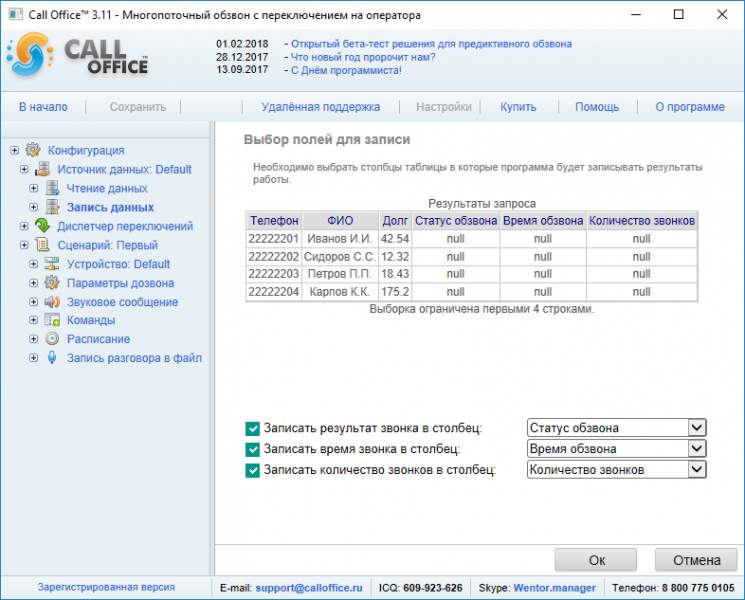Click the Количество звонков column header

click(642, 221)
